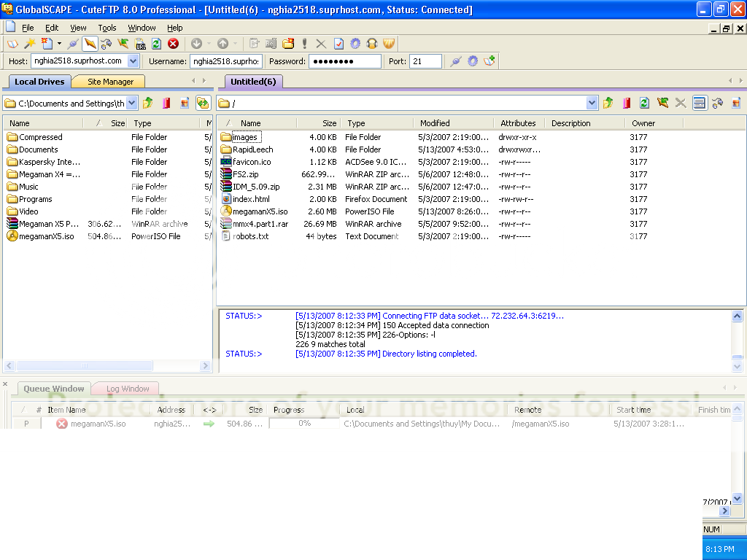The image size is (747, 560).
Task: Switch to the Log Window tab
Action: 128,389
